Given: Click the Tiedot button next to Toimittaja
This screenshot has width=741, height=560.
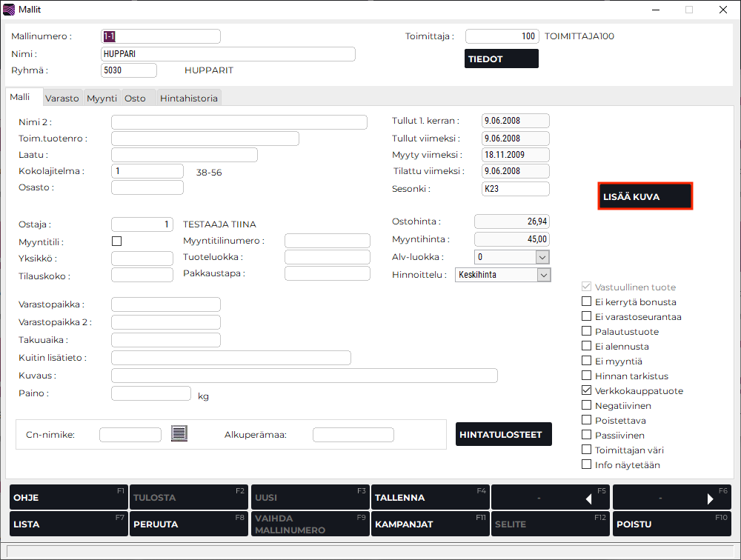Looking at the screenshot, I should tap(502, 59).
